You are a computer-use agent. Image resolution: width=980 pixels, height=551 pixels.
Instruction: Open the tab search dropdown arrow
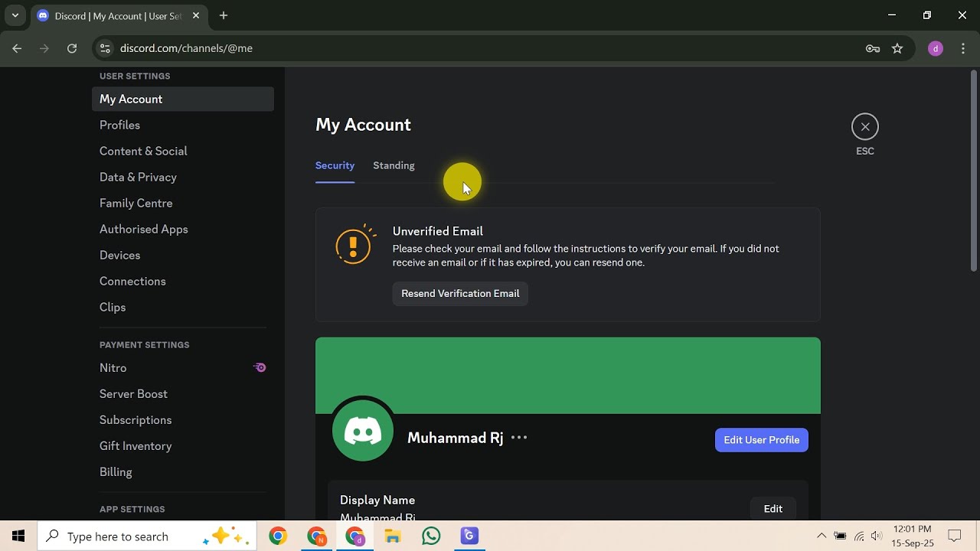click(15, 15)
